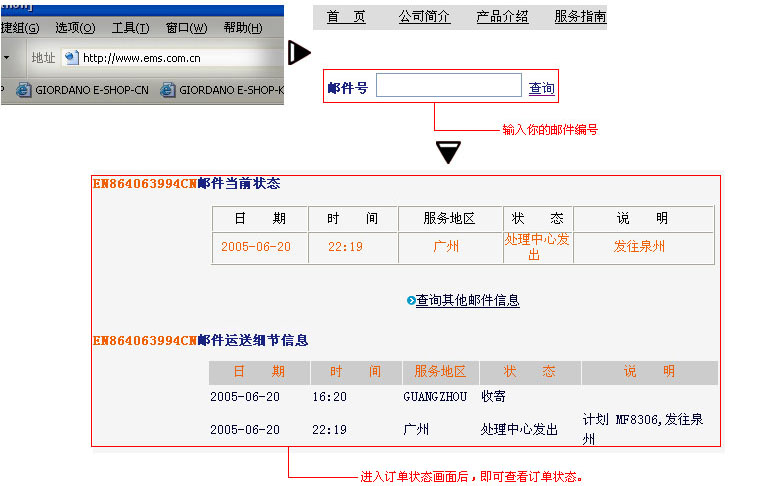Click the IE page icon in address bar
This screenshot has width=758, height=486.
[x=71, y=58]
